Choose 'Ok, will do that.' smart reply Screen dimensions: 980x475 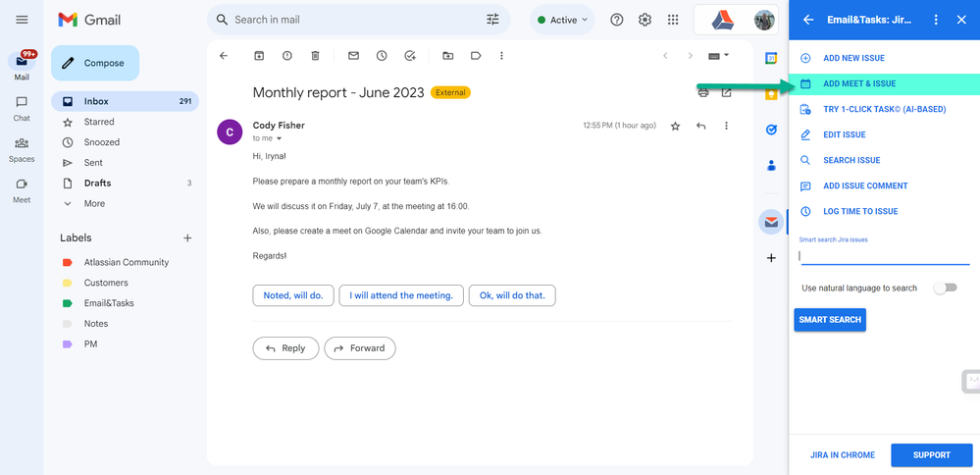click(512, 295)
